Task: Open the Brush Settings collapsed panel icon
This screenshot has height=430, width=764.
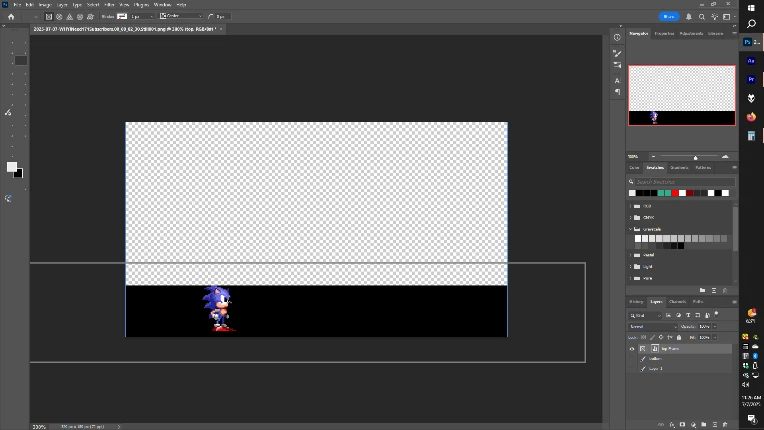Action: click(617, 54)
